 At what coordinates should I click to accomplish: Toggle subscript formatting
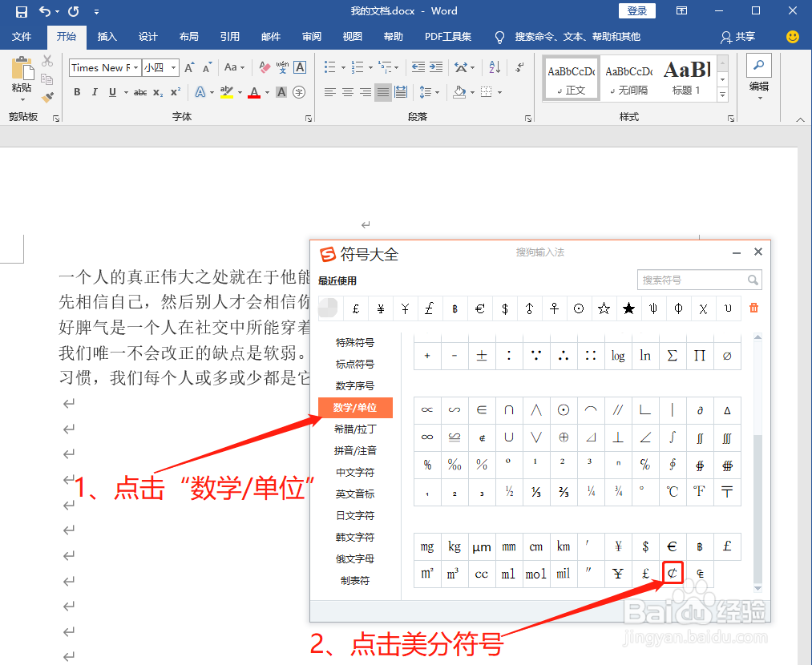click(158, 92)
